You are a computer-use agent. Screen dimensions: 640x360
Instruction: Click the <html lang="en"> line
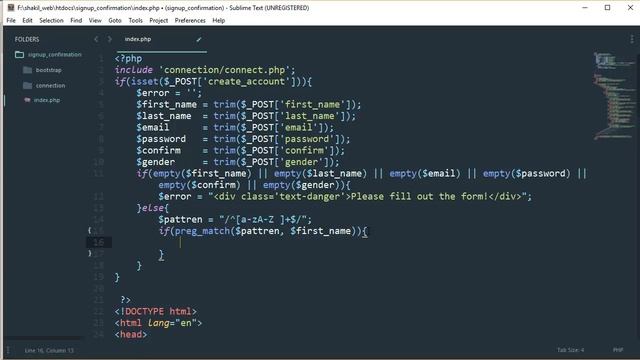tap(158, 322)
